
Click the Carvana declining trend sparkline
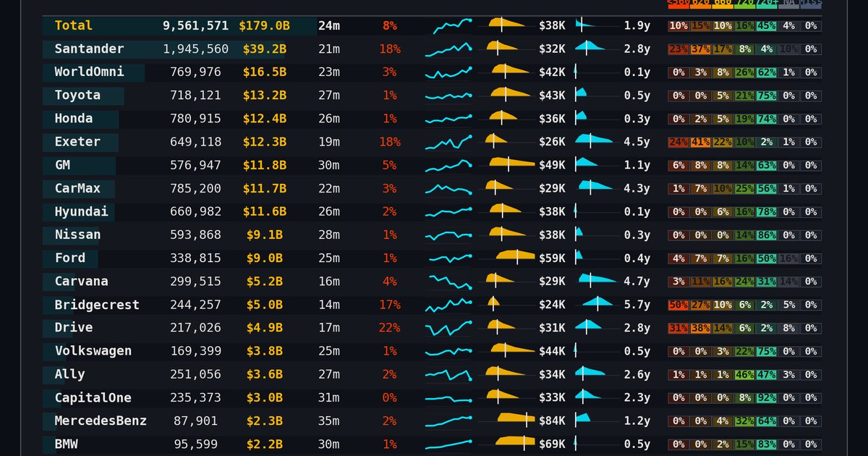click(448, 282)
